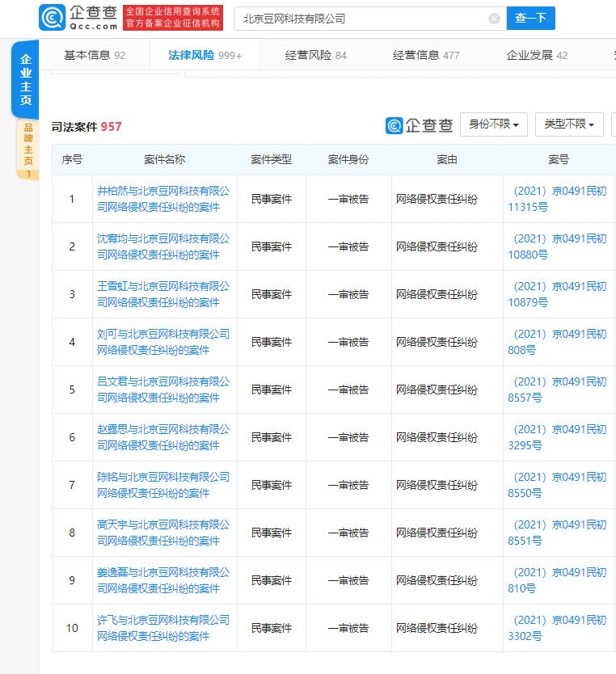
Task: Open the 身份不限 dropdown filter
Action: point(494,124)
